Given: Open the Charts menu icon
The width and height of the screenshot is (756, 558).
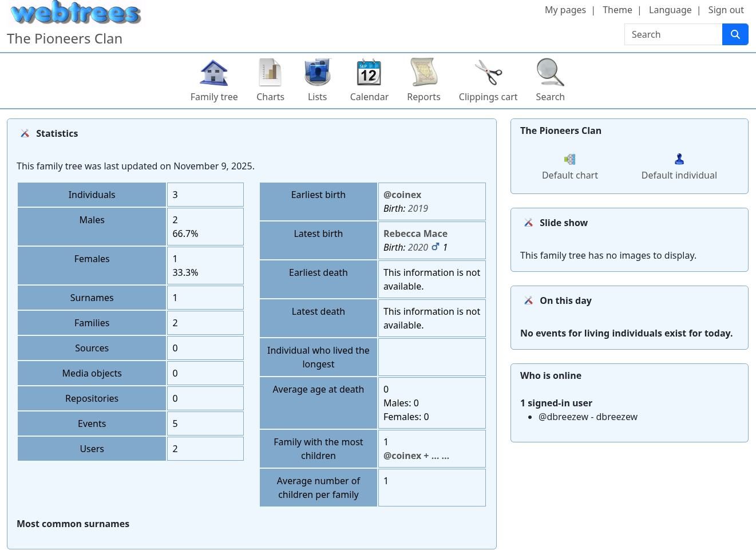Looking at the screenshot, I should point(270,73).
